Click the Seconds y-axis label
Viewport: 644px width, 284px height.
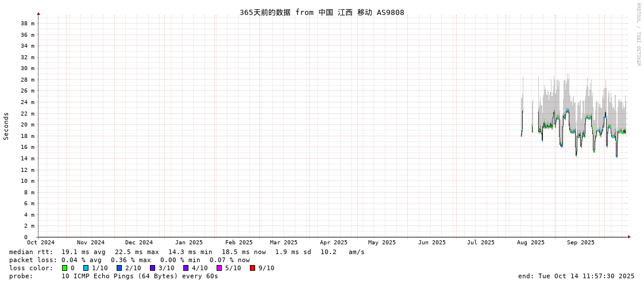click(6, 126)
